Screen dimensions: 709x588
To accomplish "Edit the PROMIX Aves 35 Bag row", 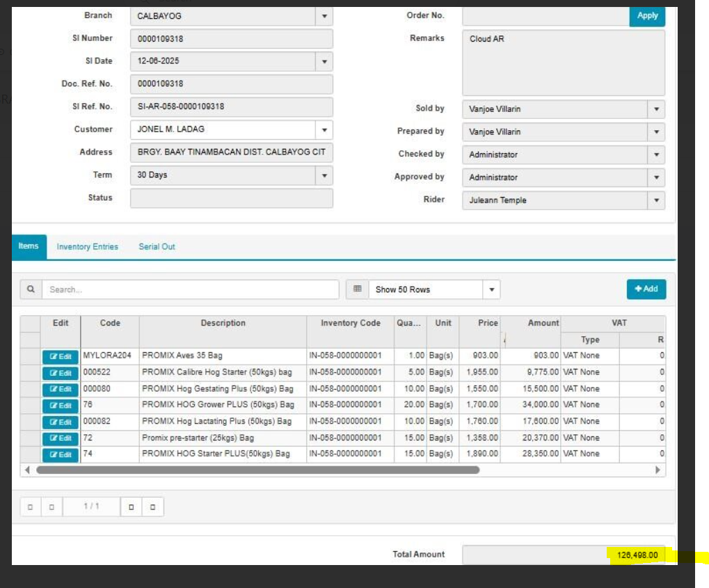I will [x=60, y=356].
